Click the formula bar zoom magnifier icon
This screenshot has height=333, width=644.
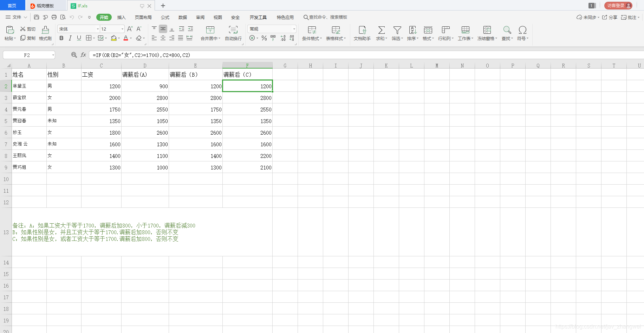(74, 55)
